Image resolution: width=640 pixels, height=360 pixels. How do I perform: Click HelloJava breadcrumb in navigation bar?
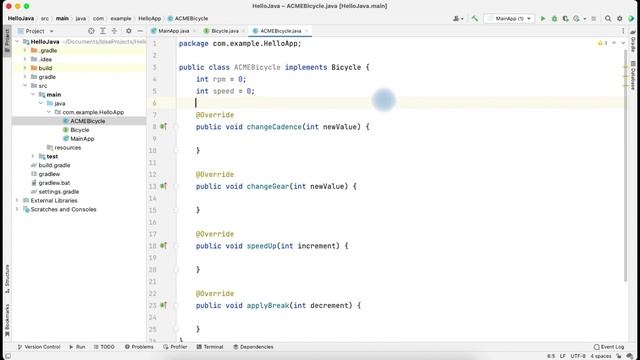[21, 18]
